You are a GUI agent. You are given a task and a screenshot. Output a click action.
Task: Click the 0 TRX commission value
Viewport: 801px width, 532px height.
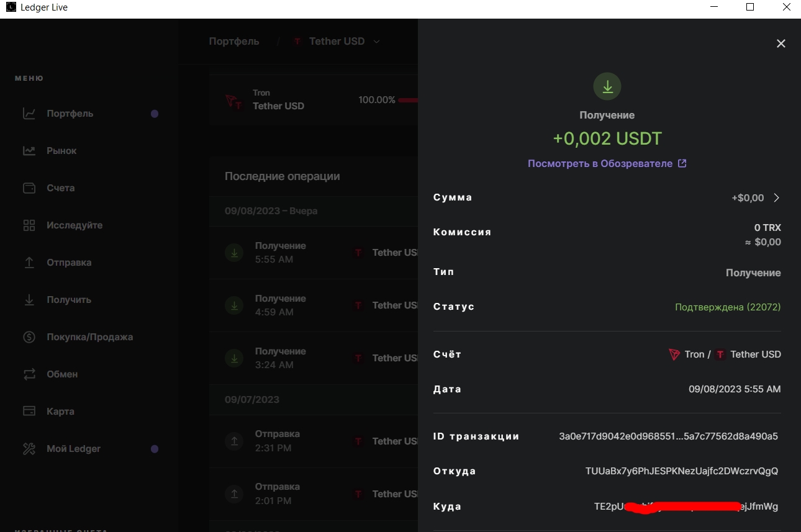(767, 228)
